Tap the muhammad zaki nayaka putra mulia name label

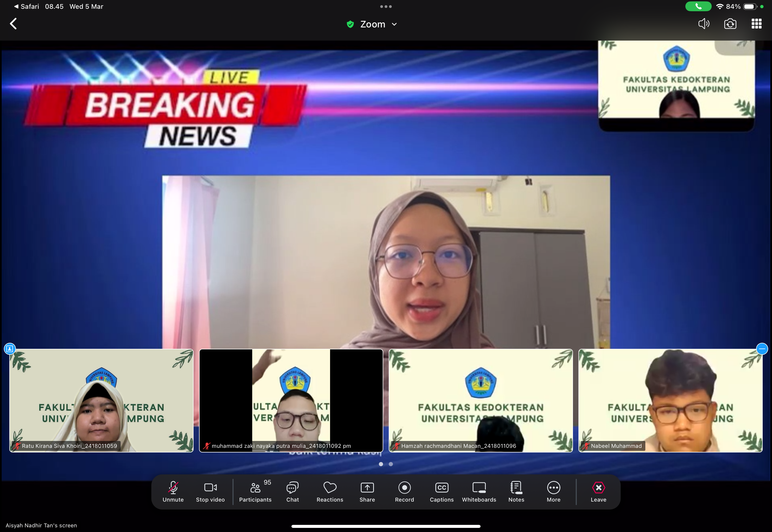(277, 446)
